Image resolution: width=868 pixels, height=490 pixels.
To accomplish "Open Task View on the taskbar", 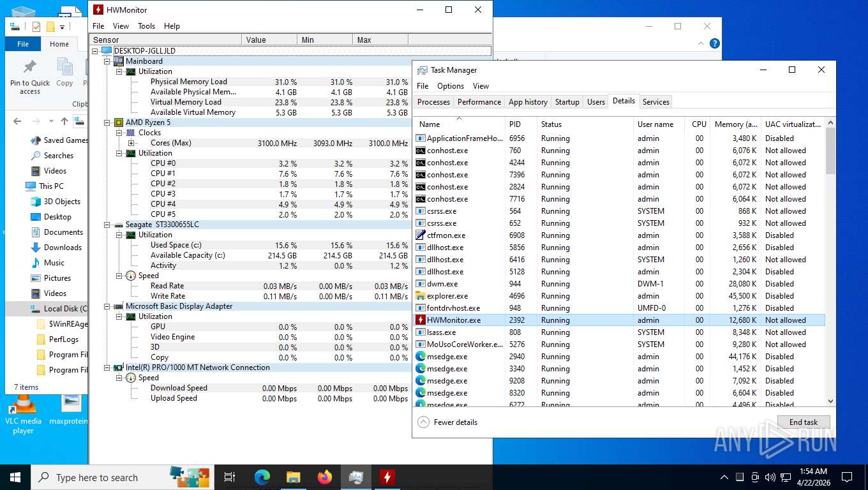I will [230, 477].
